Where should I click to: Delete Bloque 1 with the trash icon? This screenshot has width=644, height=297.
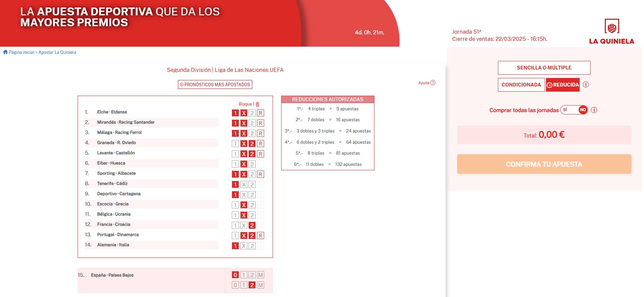(x=257, y=104)
